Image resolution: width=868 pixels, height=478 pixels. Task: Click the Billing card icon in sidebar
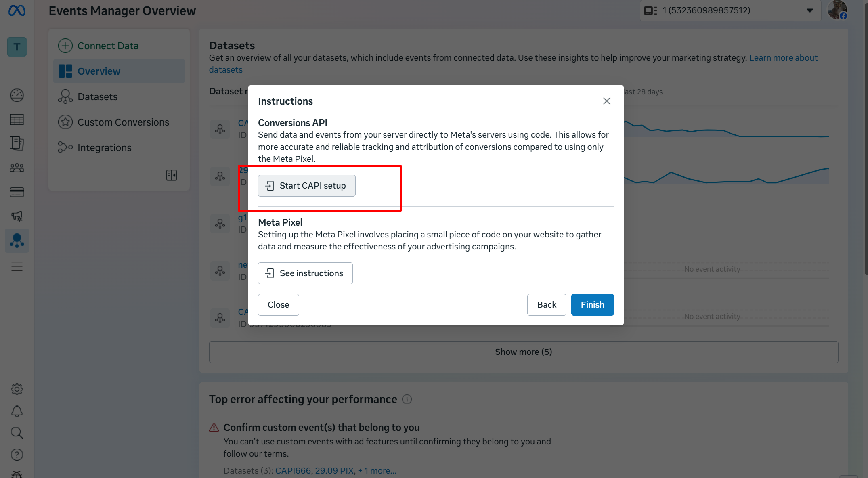17,192
